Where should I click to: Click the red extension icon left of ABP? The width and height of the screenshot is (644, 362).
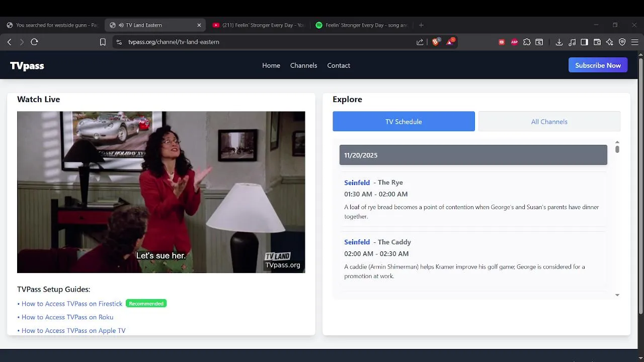[502, 42]
